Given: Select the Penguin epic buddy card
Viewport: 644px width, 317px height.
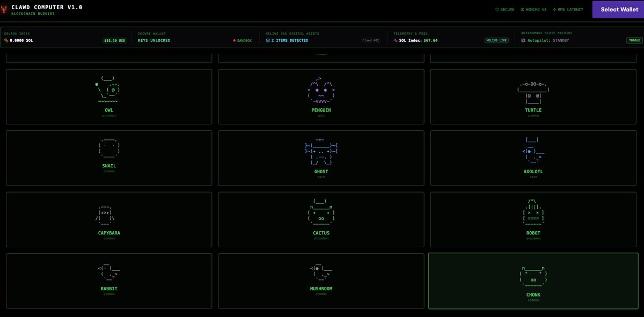Looking at the screenshot, I should coord(321,98).
